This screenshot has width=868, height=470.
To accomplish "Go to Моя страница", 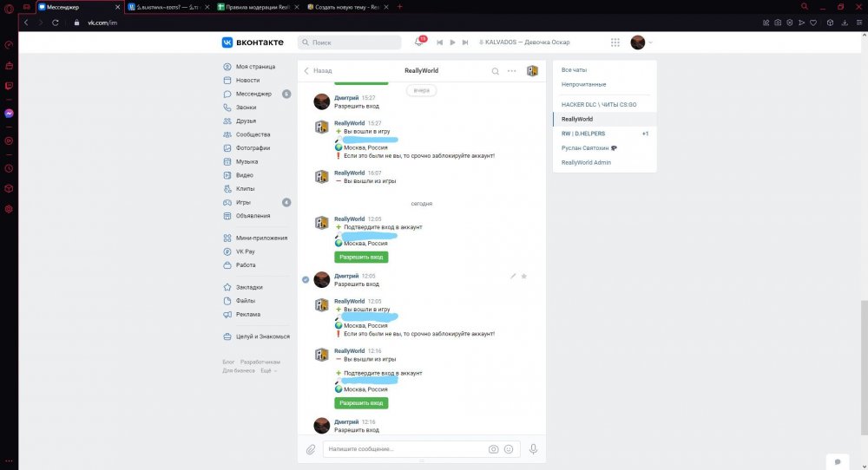I will pyautogui.click(x=256, y=67).
